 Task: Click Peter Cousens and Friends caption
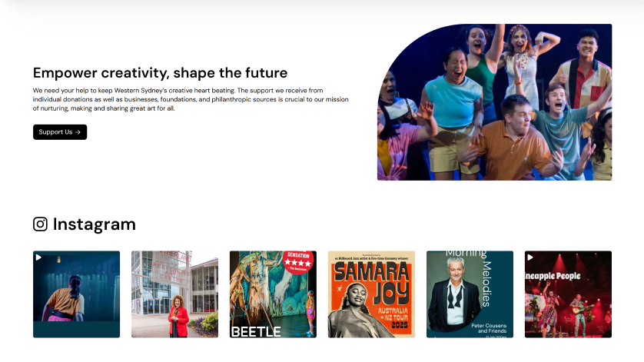click(489, 328)
